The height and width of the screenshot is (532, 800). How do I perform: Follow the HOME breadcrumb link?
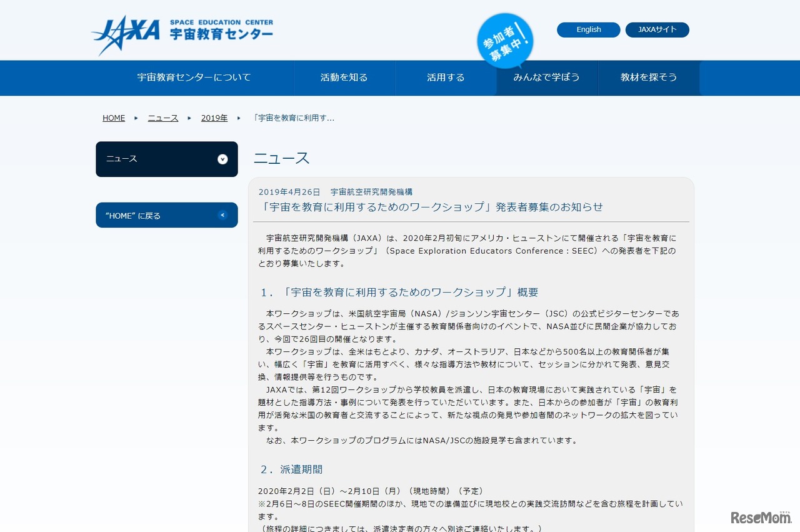(x=113, y=118)
